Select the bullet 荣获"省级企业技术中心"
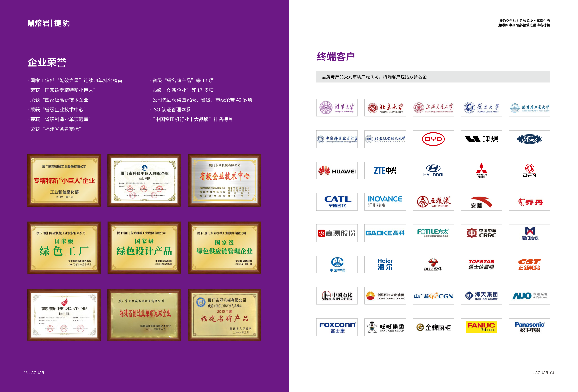The height and width of the screenshot is (392, 578). (x=57, y=109)
